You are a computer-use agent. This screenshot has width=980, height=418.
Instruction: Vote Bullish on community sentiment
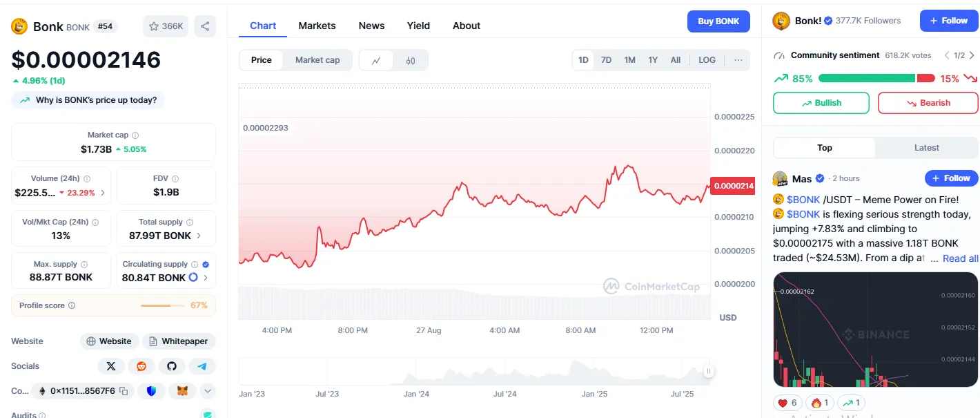[821, 103]
